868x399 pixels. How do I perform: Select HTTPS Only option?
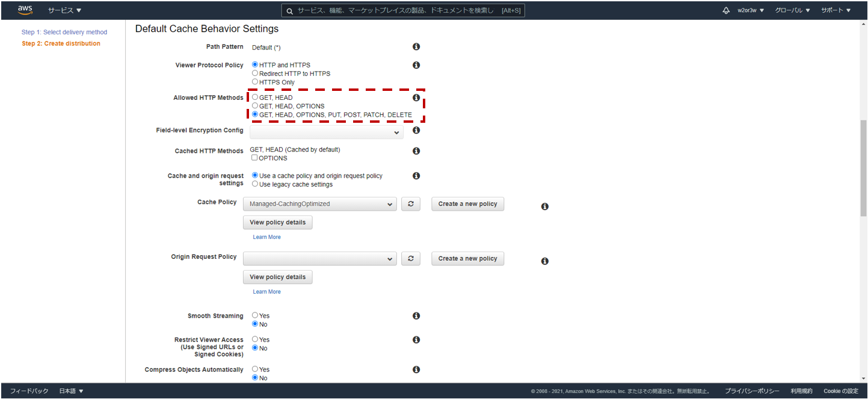point(255,82)
